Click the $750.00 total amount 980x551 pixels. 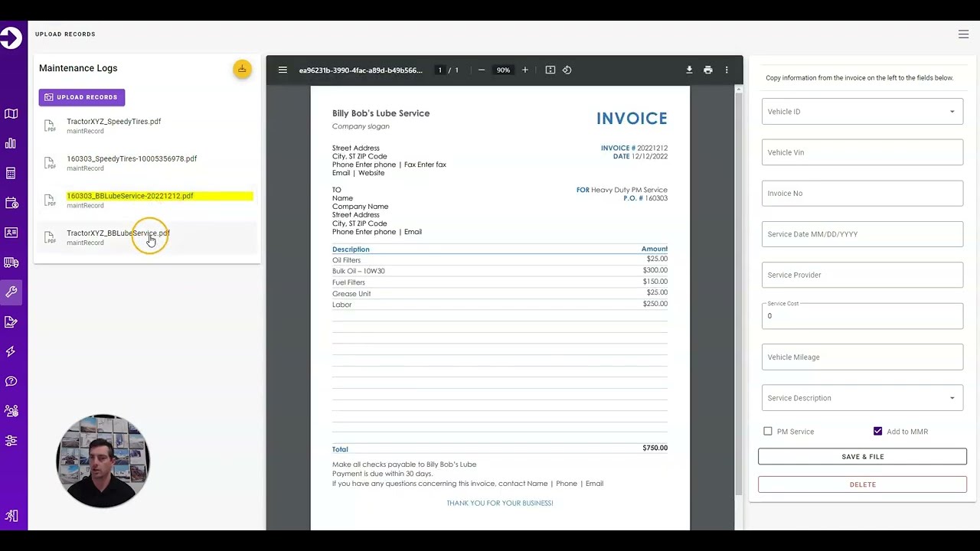coord(655,448)
